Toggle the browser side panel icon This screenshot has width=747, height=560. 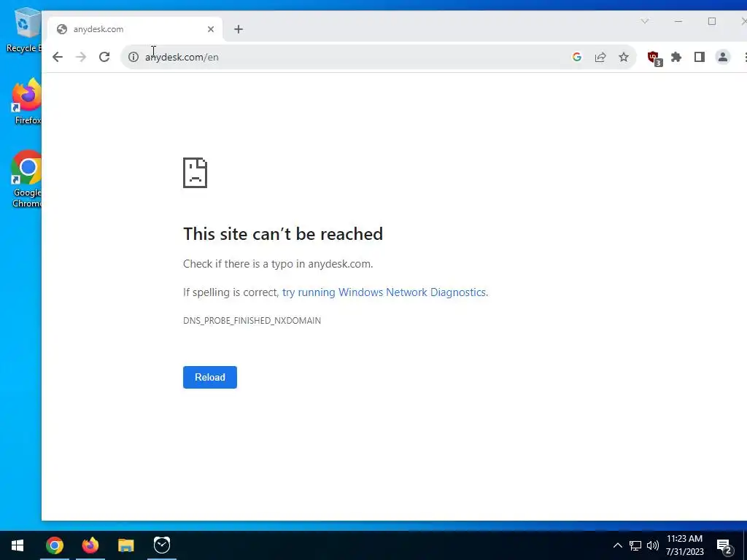(700, 57)
